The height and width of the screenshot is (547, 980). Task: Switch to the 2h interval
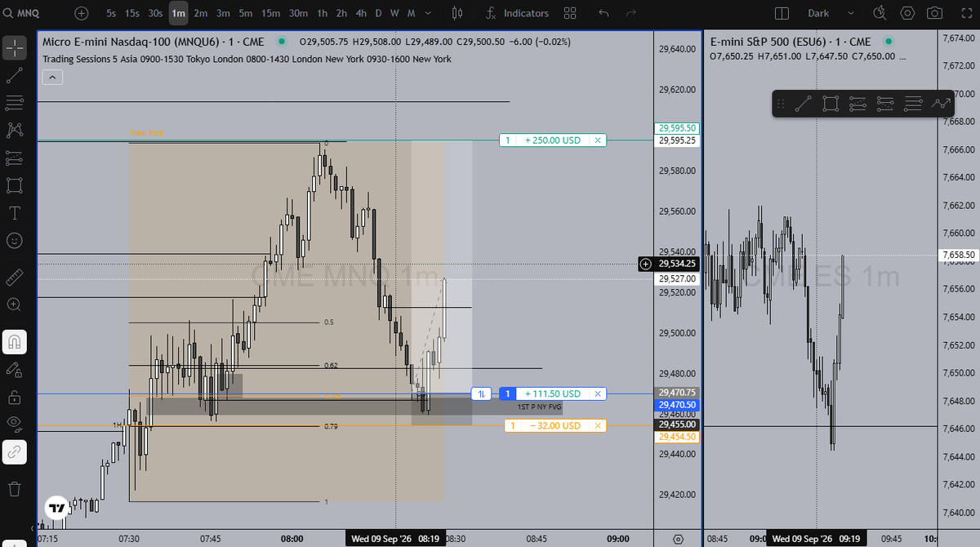coord(341,13)
